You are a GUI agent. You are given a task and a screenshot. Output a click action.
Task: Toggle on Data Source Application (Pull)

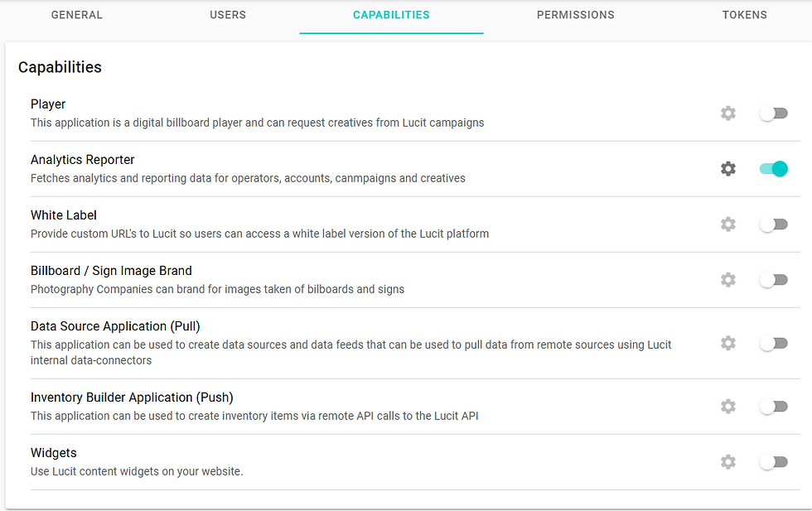[773, 343]
